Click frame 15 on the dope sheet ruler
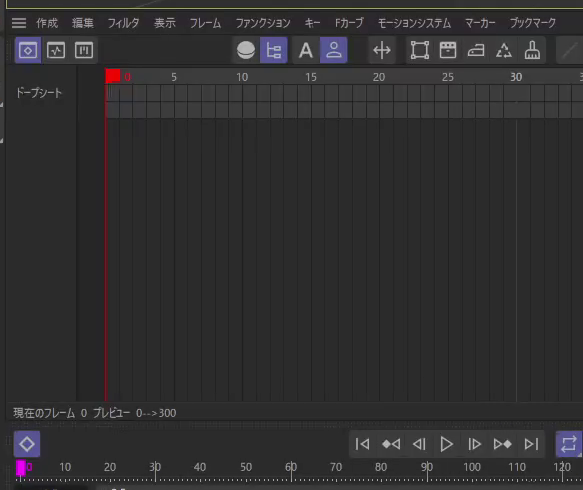Screen dimensions: 583x490 [x=311, y=77]
